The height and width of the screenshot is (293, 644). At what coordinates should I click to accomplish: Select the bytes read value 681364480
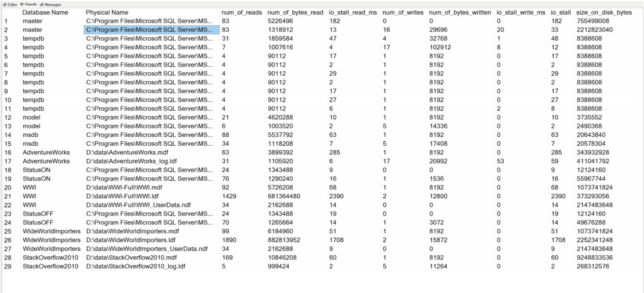pos(284,196)
